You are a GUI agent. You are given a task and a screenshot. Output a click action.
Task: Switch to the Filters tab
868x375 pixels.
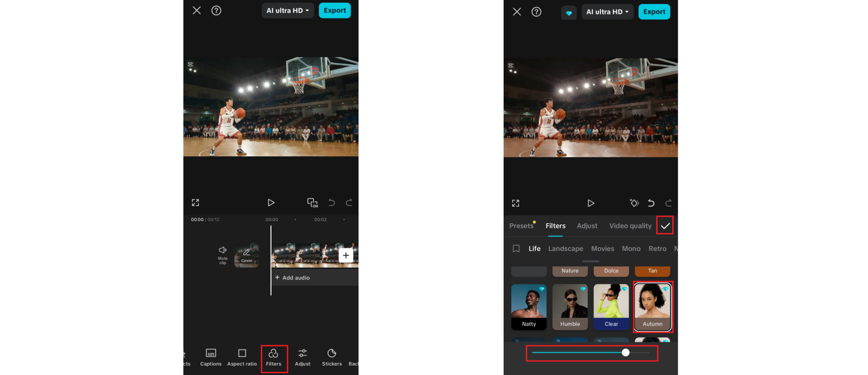(555, 226)
